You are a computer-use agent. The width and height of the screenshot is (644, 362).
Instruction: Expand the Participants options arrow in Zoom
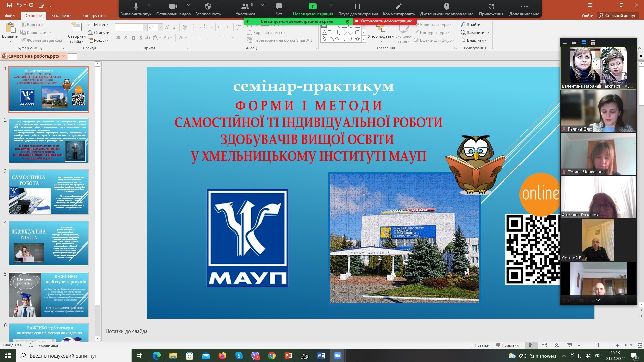[262, 5]
